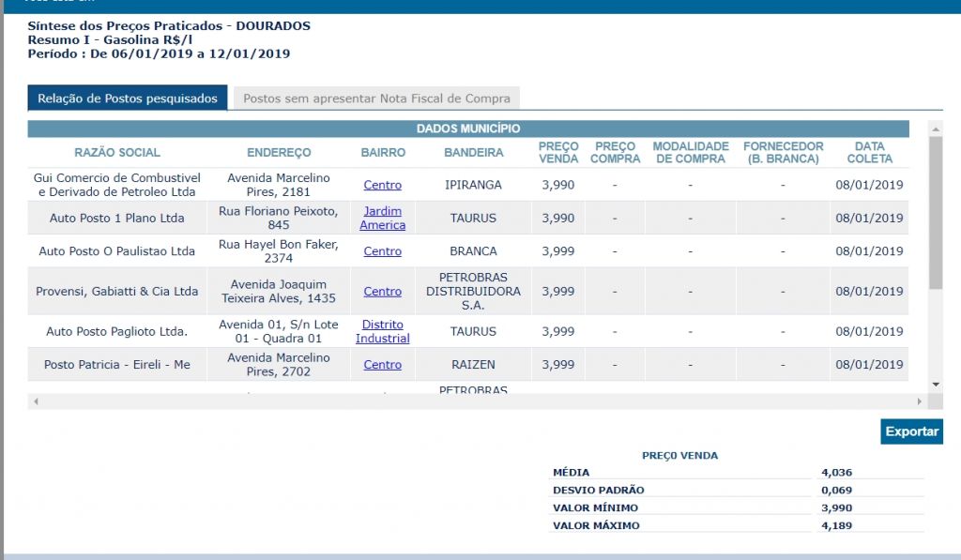This screenshot has width=961, height=560.
Task: Click the RAIZEN bandeira cell
Action: point(474,365)
